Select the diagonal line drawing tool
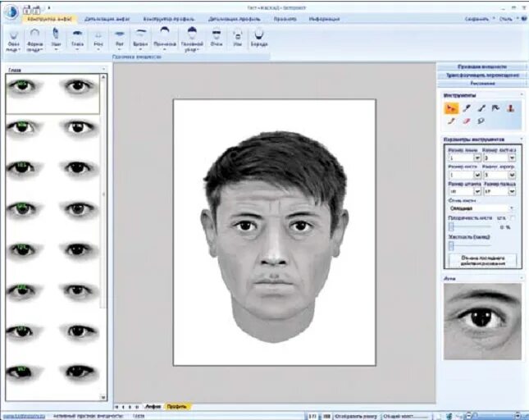This screenshot has width=529, height=420. (481, 108)
